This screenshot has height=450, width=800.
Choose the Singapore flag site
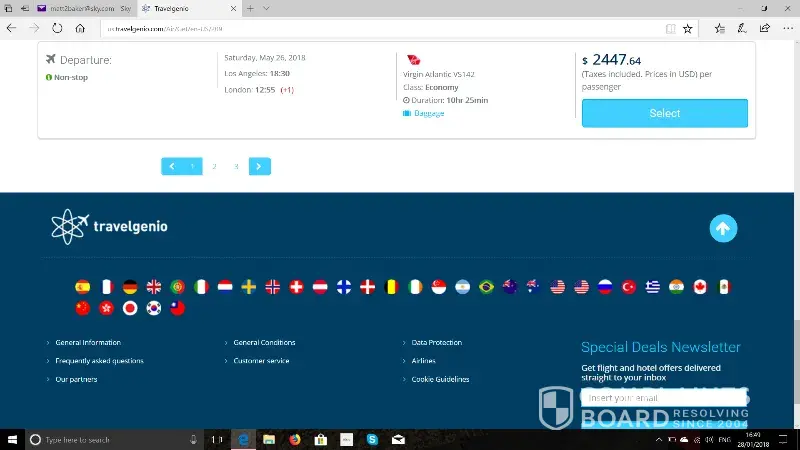[x=439, y=287]
